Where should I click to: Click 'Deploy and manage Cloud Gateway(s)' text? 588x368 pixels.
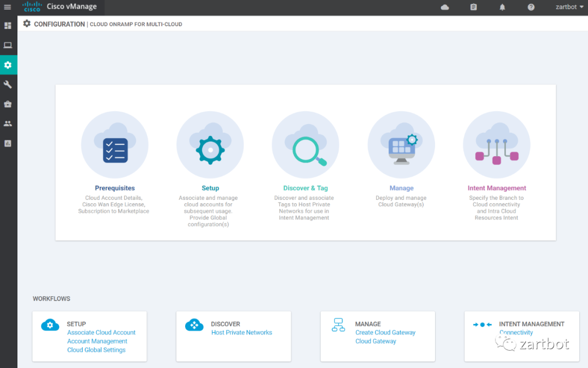pyautogui.click(x=401, y=201)
